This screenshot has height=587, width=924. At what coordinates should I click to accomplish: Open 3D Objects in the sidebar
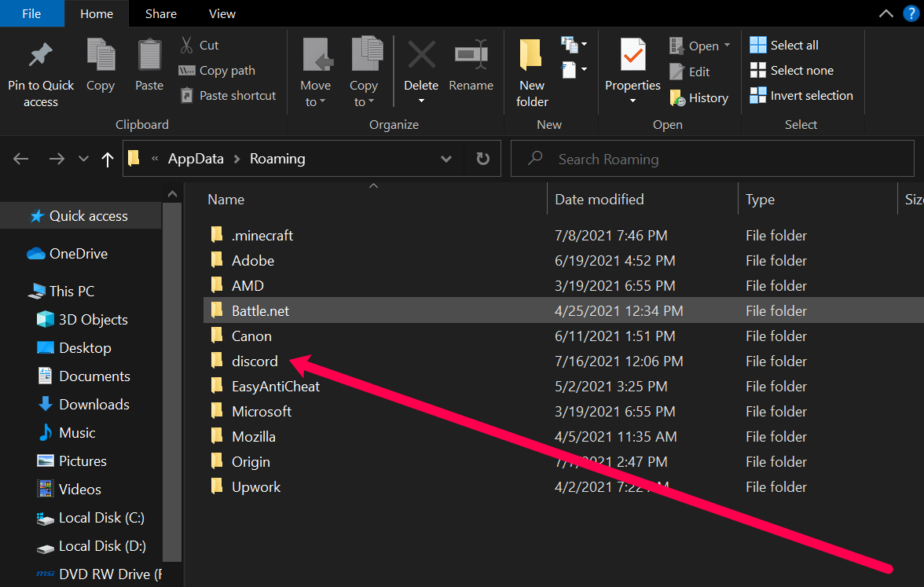(82, 319)
